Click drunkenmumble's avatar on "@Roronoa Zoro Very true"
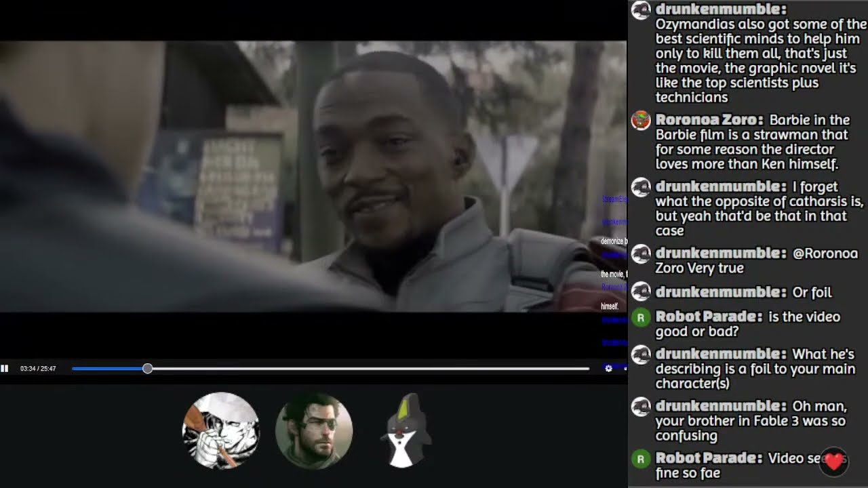 click(x=641, y=253)
